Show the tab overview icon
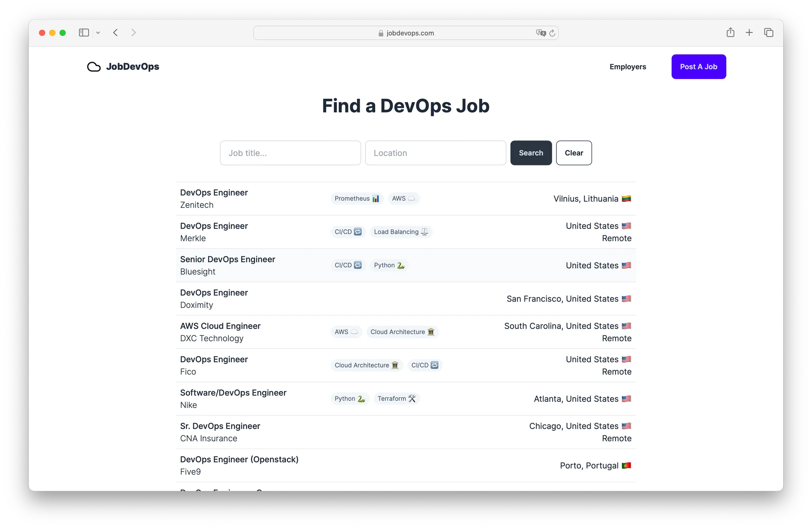 point(769,32)
